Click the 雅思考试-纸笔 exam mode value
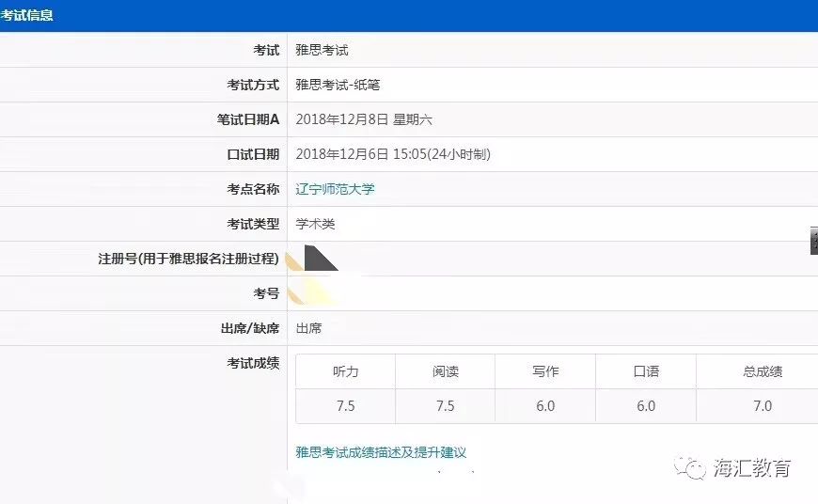This screenshot has width=818, height=504. coord(338,85)
